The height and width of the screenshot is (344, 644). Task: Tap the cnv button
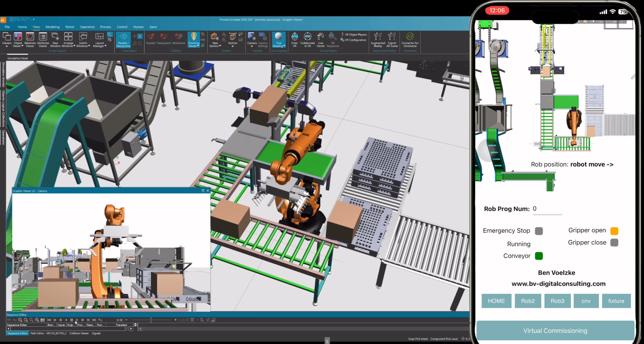[586, 301]
